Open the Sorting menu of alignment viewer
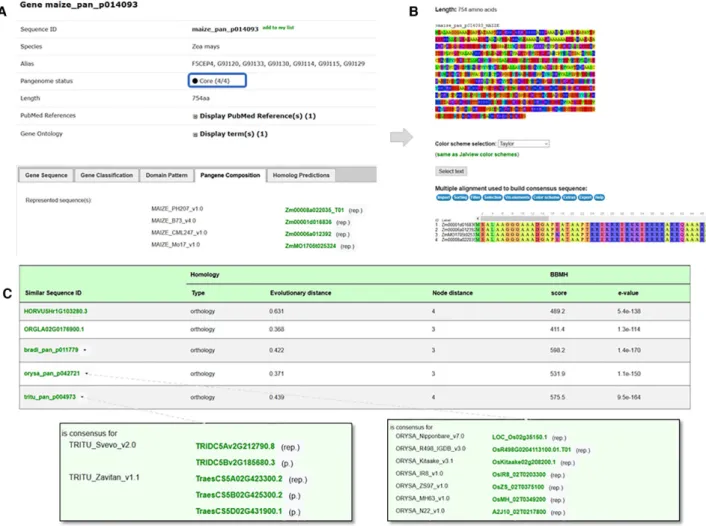 pyautogui.click(x=460, y=197)
